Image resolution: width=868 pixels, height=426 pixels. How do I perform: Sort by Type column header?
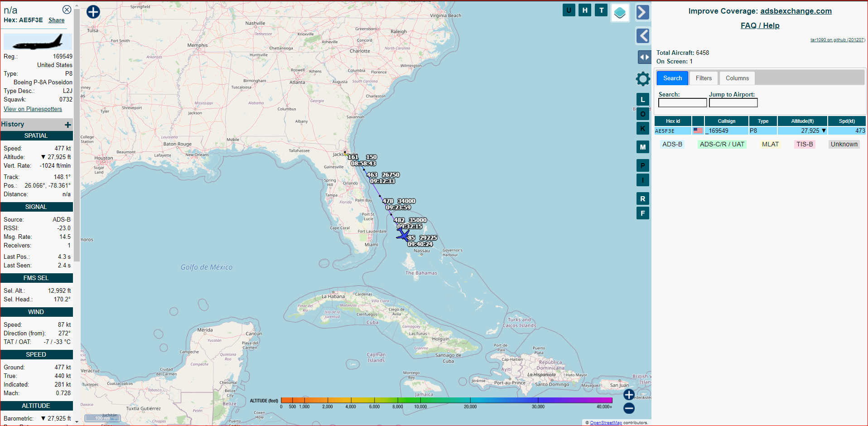763,121
